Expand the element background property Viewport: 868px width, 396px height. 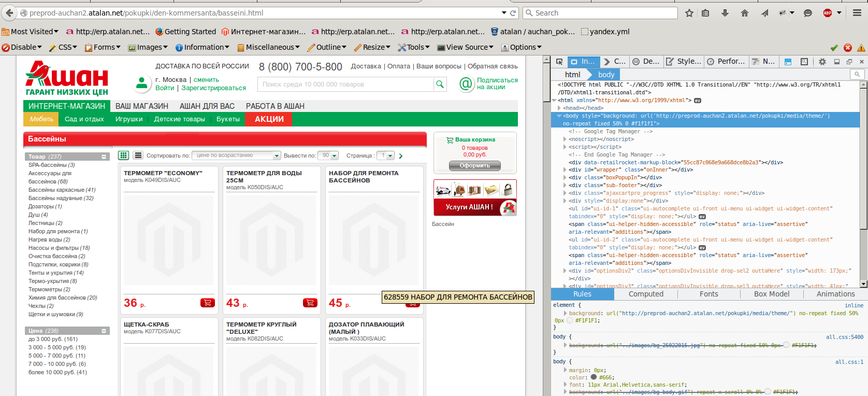pyautogui.click(x=565, y=313)
